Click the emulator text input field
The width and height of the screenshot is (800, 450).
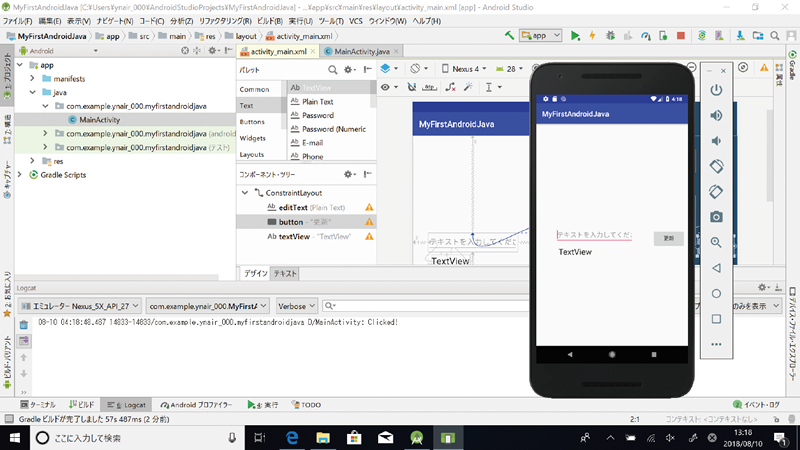594,235
